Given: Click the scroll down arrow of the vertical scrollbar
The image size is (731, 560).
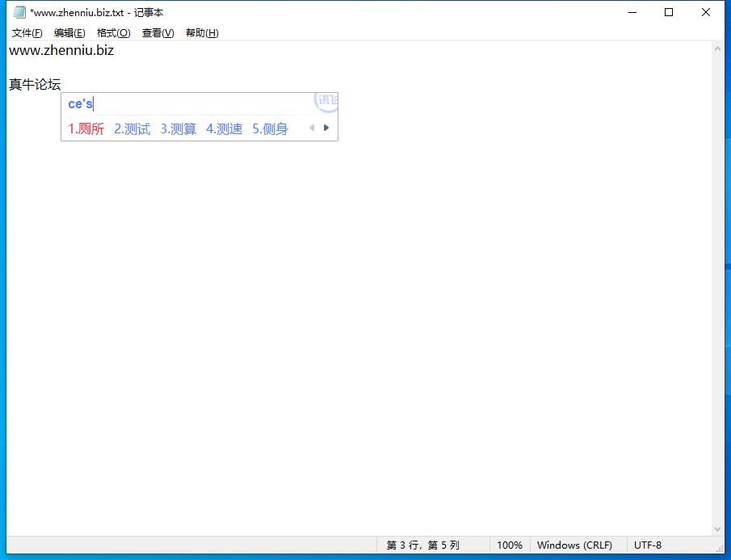Looking at the screenshot, I should 717,529.
